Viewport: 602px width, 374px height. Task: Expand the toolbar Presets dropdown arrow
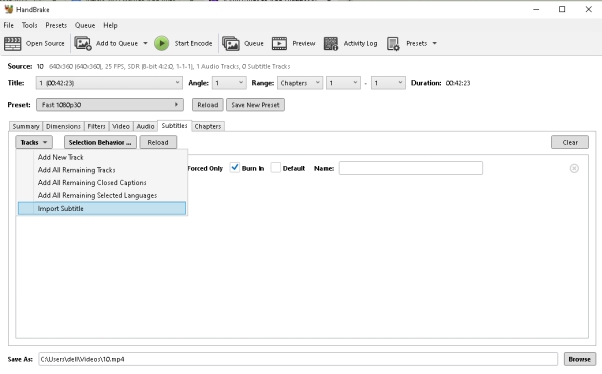[435, 43]
